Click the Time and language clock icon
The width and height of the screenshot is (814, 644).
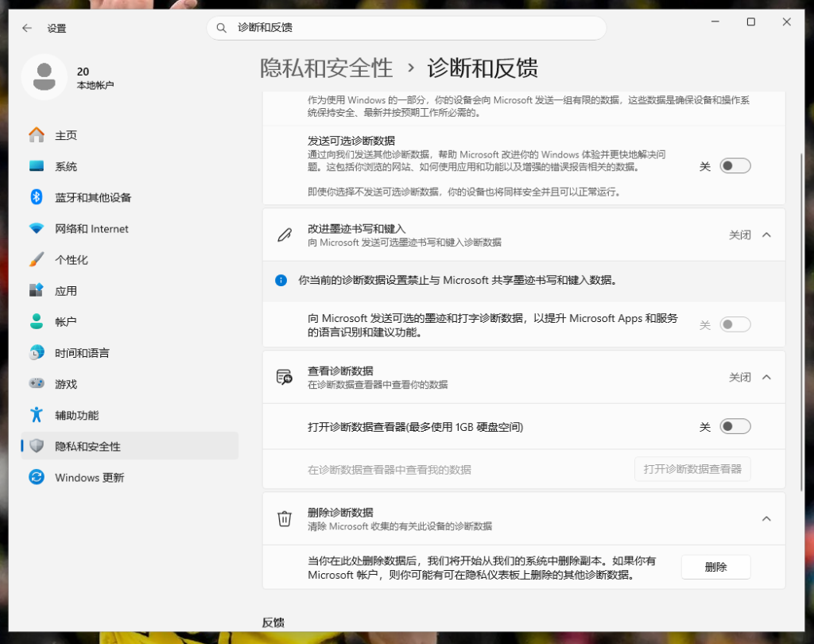(x=37, y=353)
